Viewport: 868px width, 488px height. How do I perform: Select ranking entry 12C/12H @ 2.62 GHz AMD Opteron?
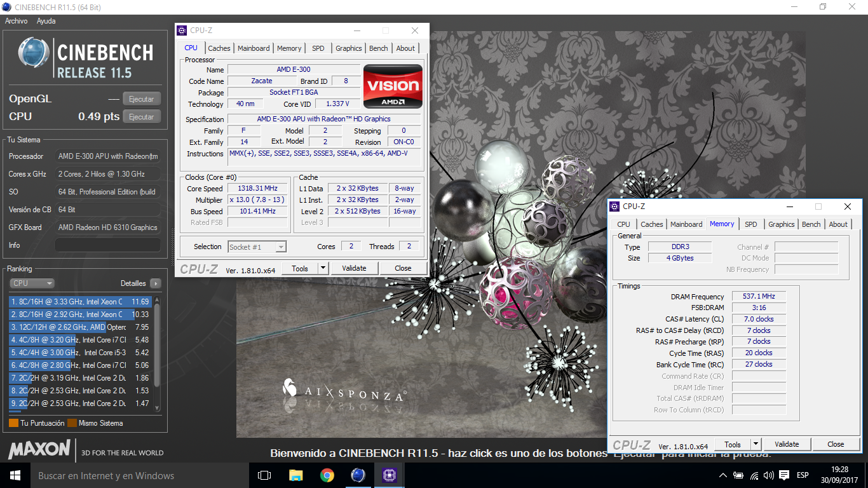pos(80,327)
